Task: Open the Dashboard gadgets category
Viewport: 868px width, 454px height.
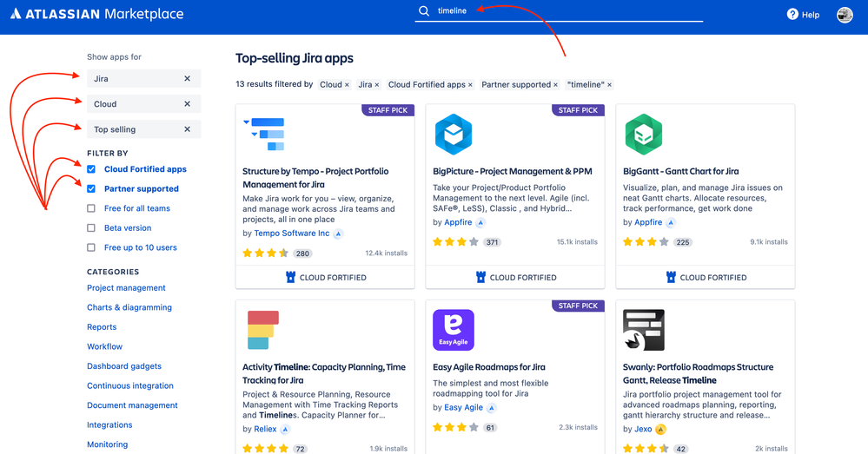Action: (124, 366)
